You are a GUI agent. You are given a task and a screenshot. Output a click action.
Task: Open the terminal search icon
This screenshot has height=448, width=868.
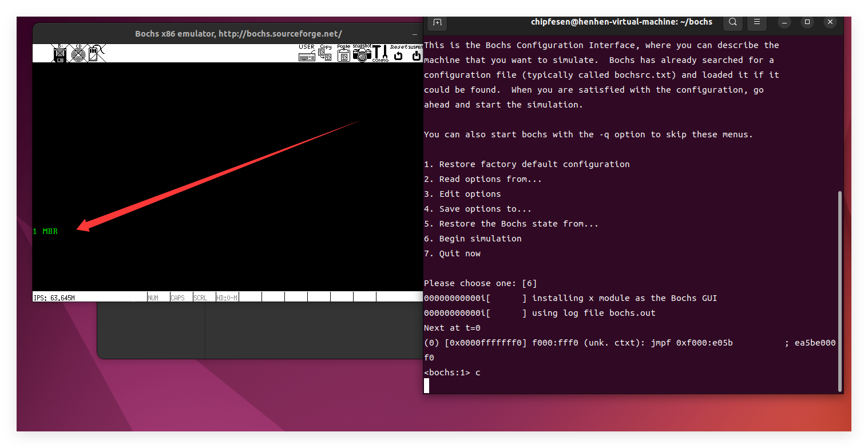[732, 22]
